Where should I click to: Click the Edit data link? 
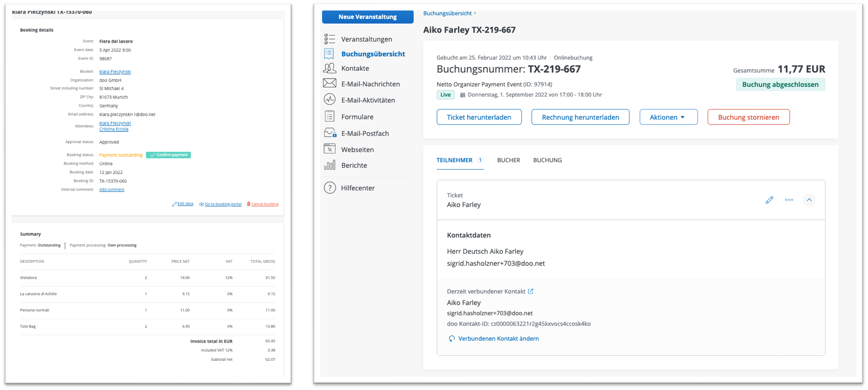tap(185, 204)
